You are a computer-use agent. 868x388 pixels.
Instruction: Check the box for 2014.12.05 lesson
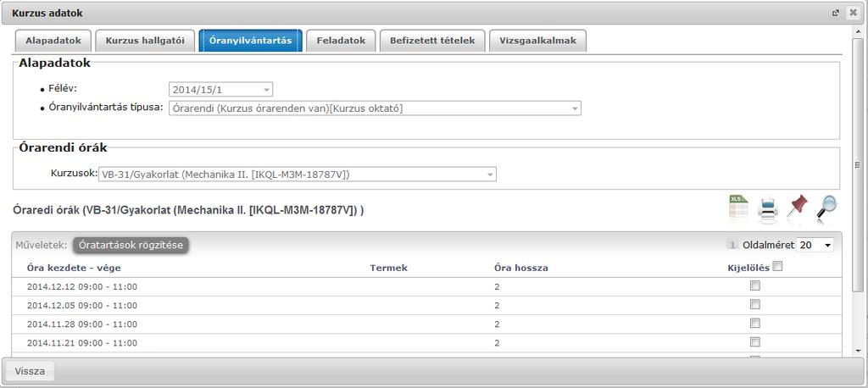[x=755, y=304]
